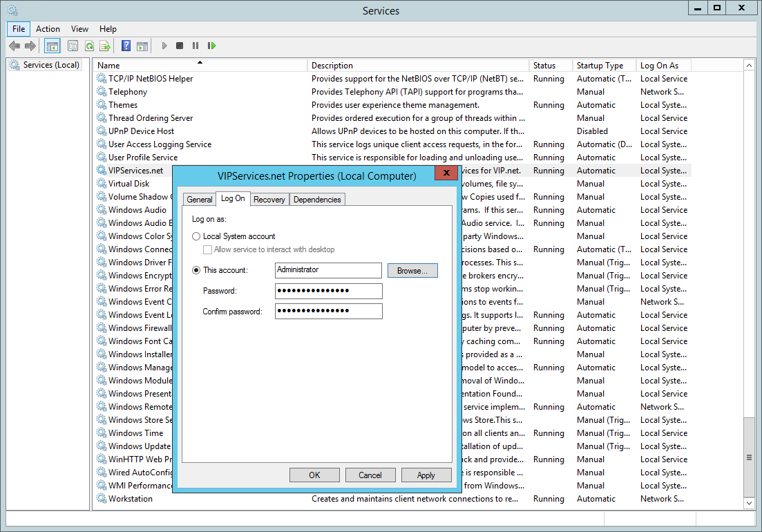This screenshot has width=762, height=532.
Task: Open the Properties toolbar icon
Action: pos(73,46)
